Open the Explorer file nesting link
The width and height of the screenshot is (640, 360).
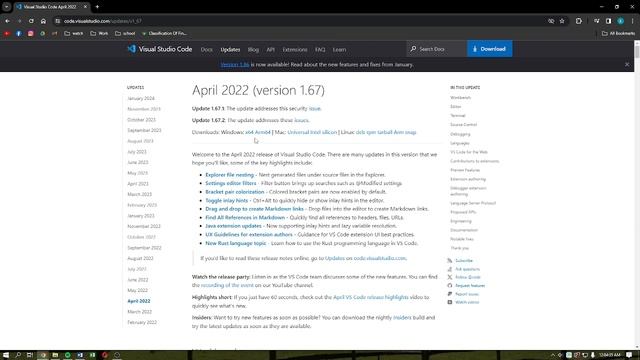(x=229, y=175)
